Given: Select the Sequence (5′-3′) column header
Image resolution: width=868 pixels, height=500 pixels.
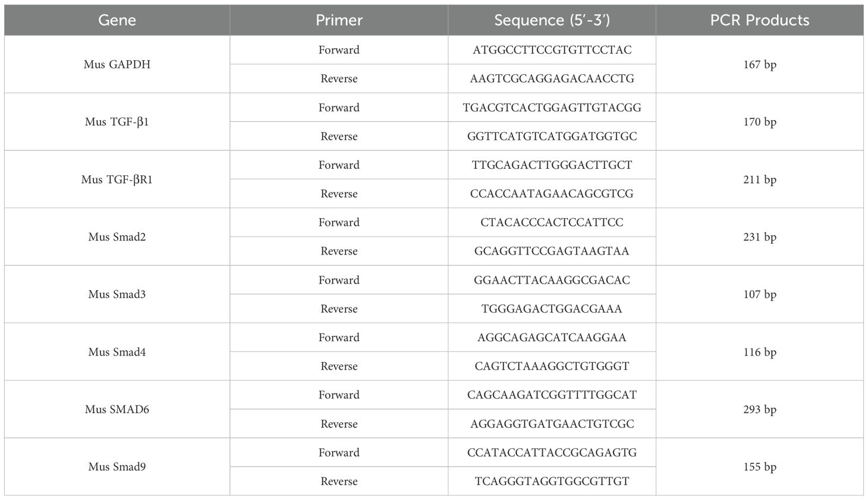Looking at the screenshot, I should [552, 20].
